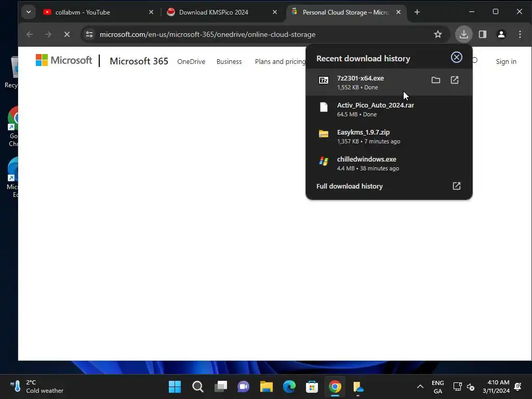Open the Business navigation item
Screen dimensions: 532x399
229,61
